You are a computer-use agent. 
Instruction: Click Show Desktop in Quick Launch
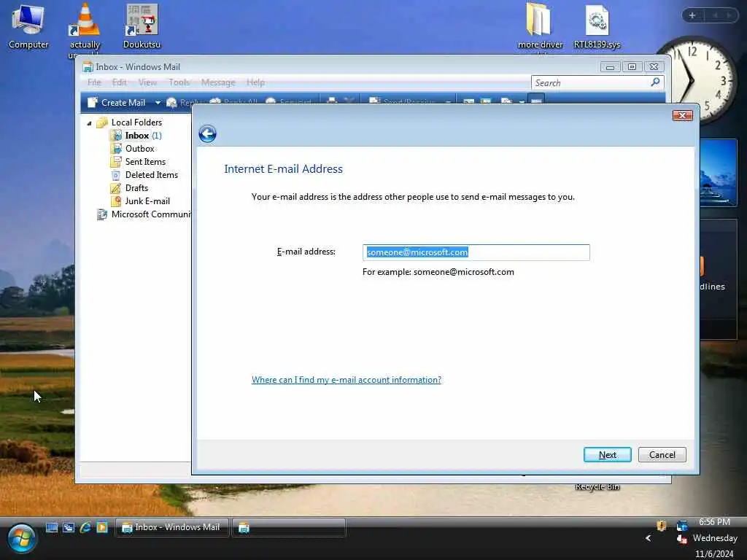52,527
